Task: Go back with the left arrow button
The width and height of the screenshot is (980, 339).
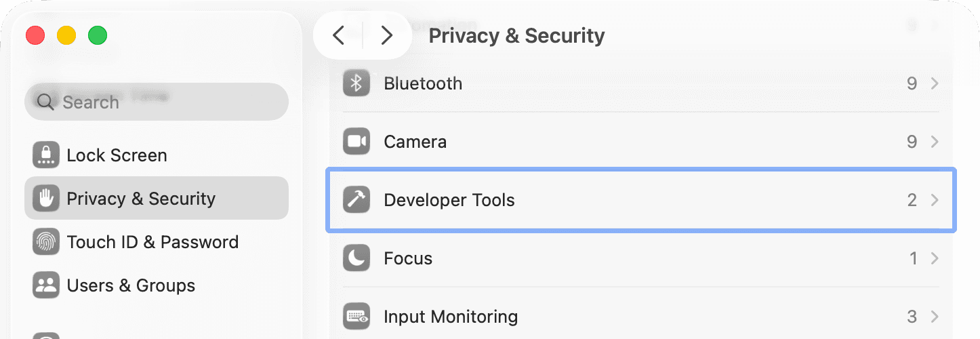Action: 339,35
